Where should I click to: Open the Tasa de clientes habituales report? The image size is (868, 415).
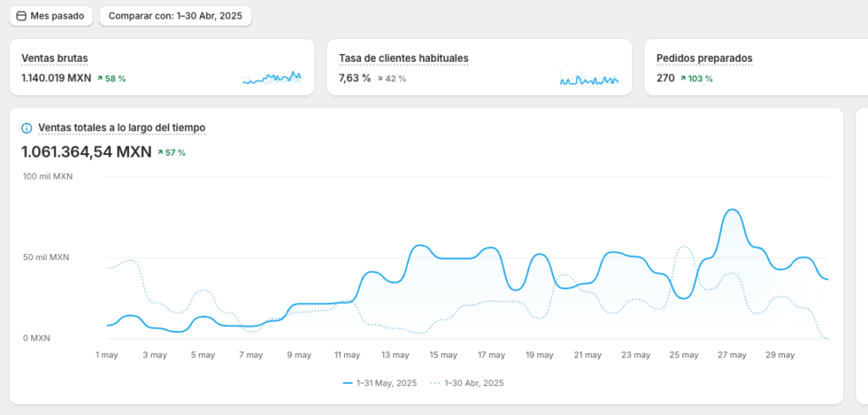pyautogui.click(x=403, y=58)
